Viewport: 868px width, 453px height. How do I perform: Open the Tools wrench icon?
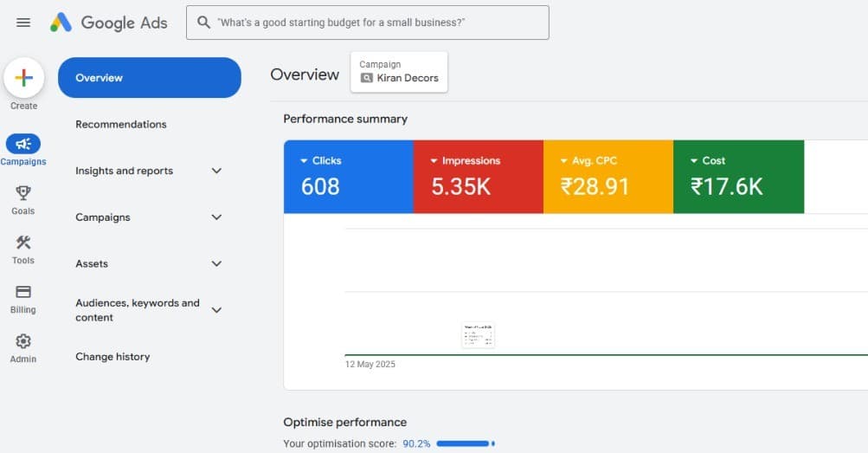click(23, 243)
